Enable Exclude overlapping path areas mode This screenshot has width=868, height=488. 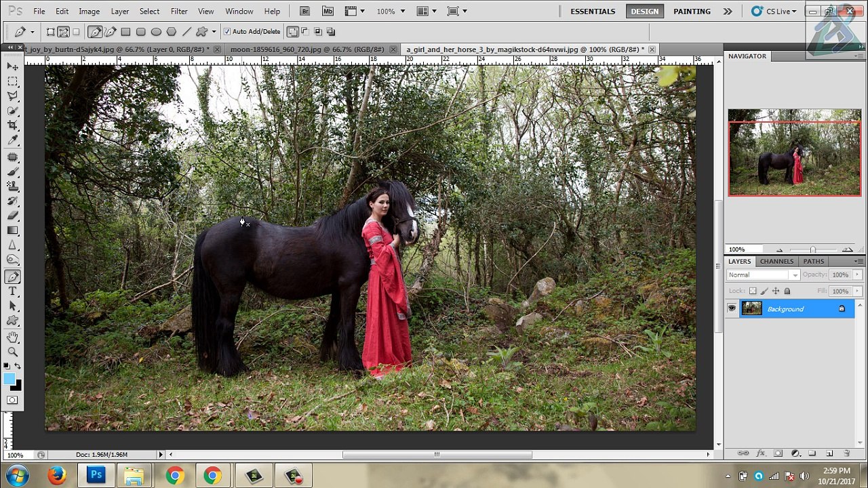tap(331, 32)
